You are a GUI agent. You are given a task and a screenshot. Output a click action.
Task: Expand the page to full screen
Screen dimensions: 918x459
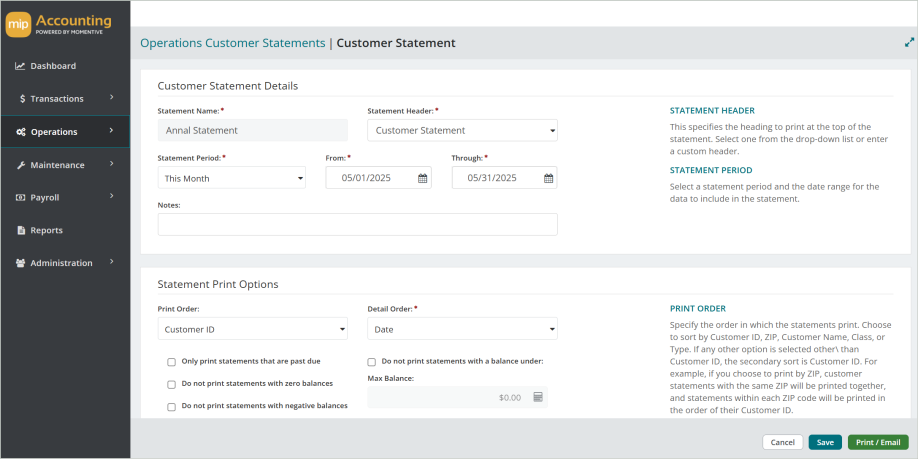pos(909,43)
